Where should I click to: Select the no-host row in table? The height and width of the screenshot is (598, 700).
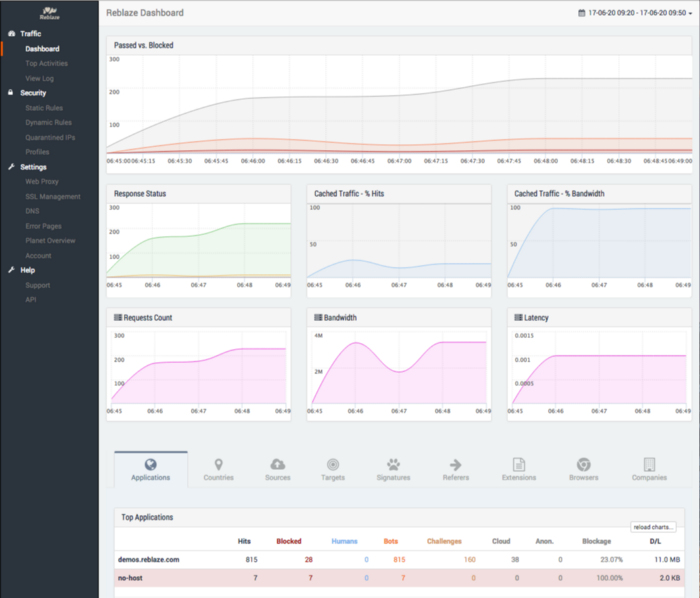point(399,578)
